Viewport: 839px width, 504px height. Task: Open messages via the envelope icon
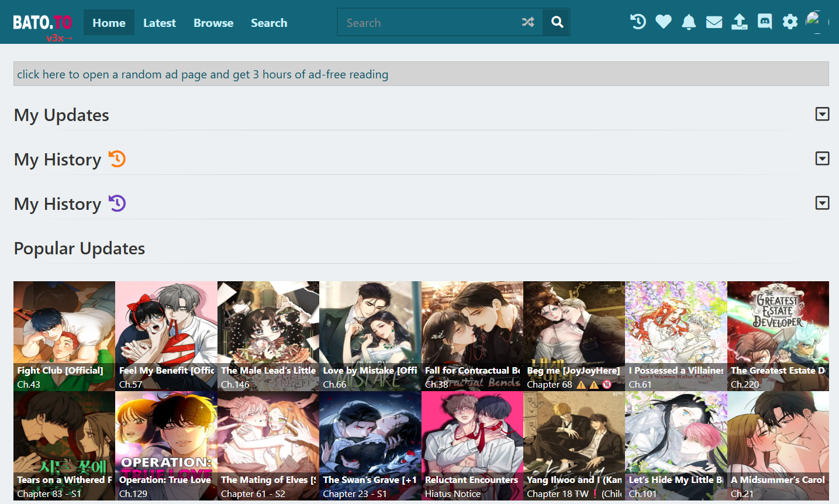[714, 22]
